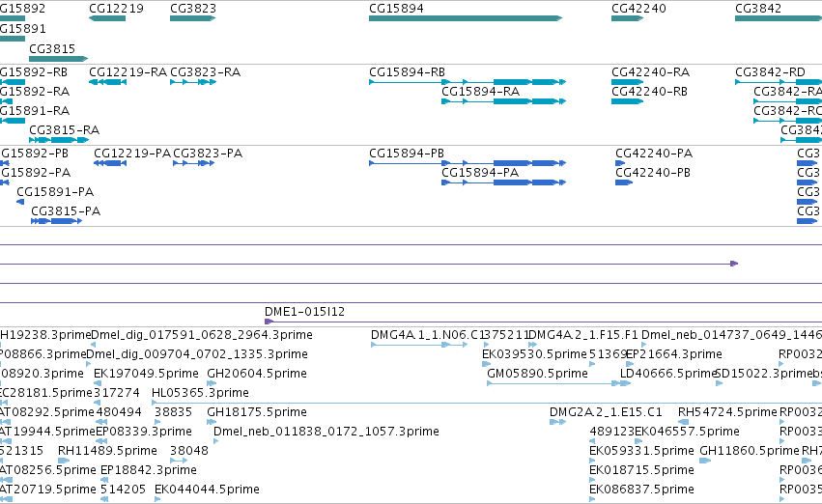The image size is (822, 504).
Task: Click the CG3815-RA transcript label
Action: [65, 130]
